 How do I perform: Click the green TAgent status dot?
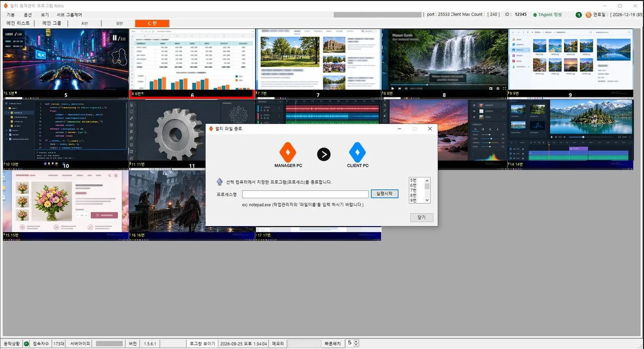[x=535, y=15]
